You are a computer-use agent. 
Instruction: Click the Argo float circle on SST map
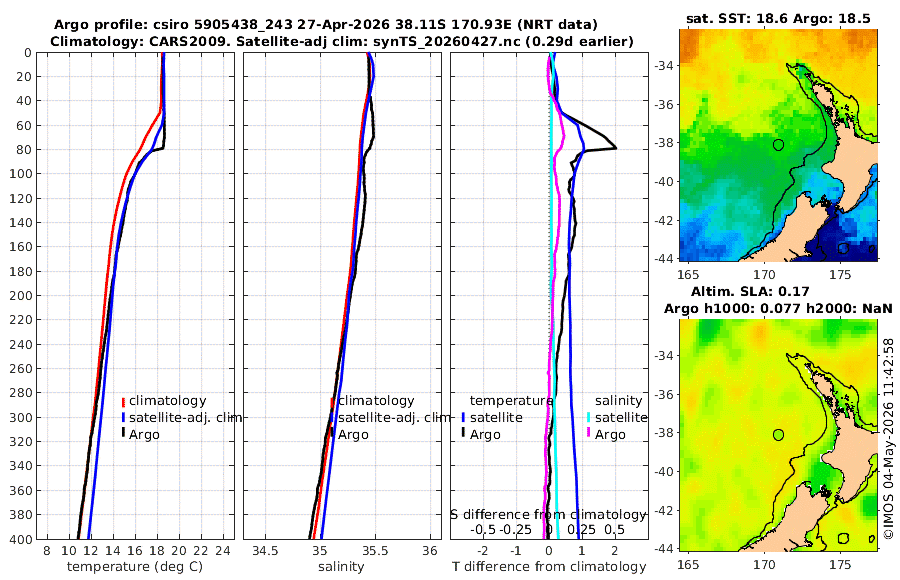(778, 145)
